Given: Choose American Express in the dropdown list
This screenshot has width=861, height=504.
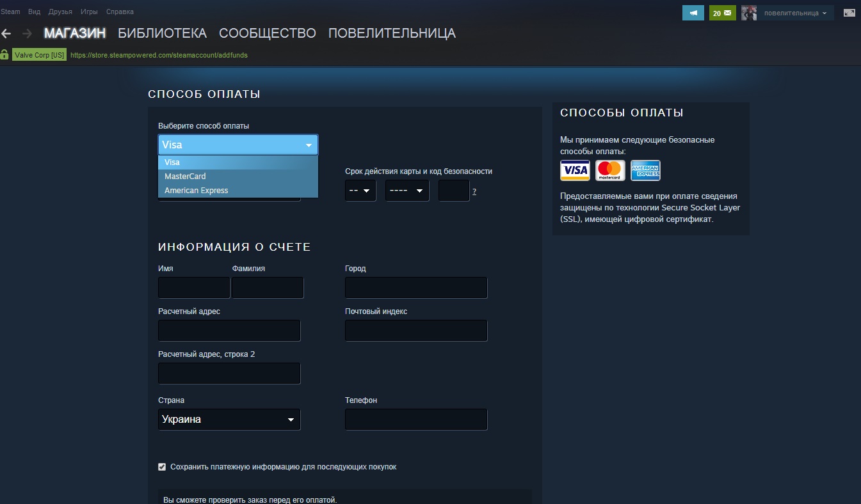Looking at the screenshot, I should pyautogui.click(x=238, y=191).
